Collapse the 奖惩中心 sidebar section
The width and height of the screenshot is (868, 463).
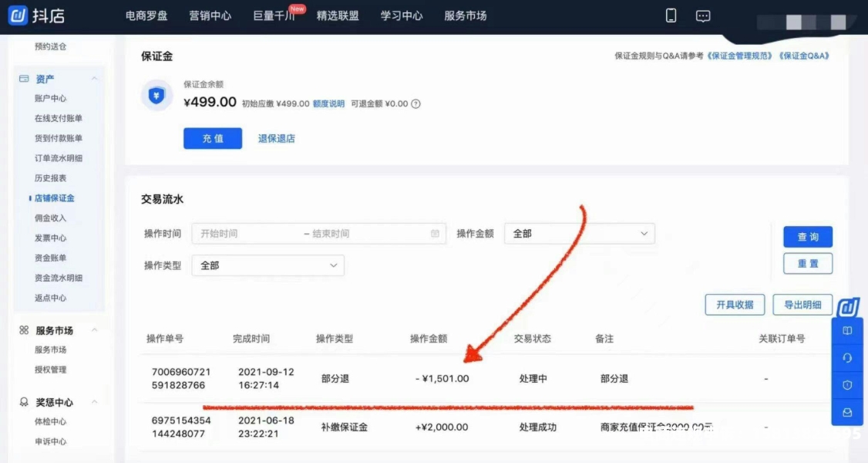[94, 403]
